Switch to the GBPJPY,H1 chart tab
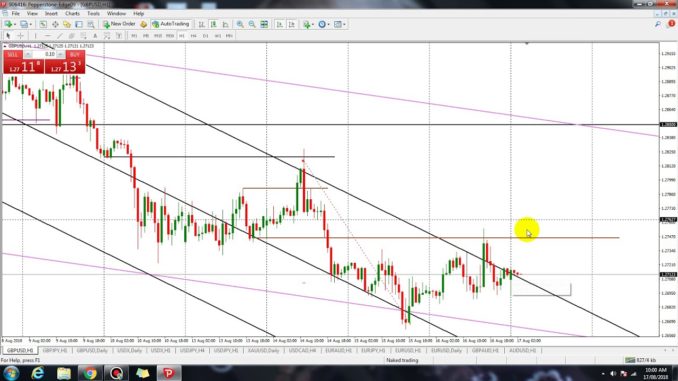The height and width of the screenshot is (381, 678). (x=55, y=350)
